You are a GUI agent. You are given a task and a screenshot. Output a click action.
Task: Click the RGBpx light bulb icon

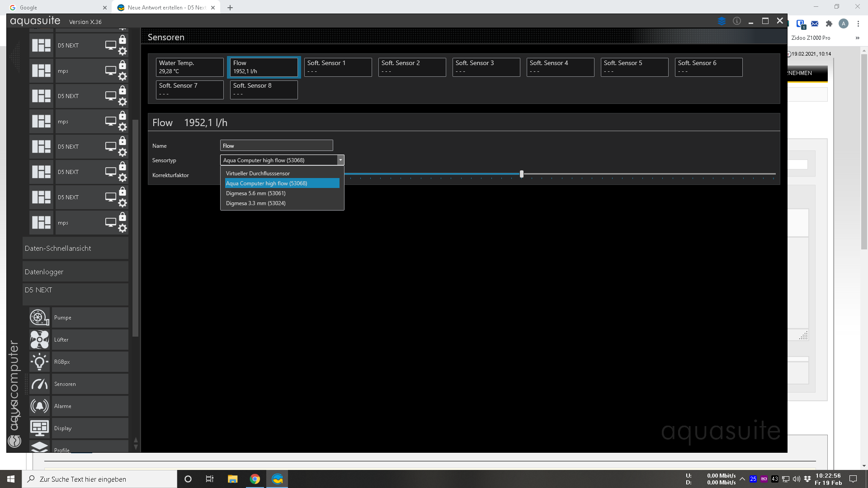[39, 362]
